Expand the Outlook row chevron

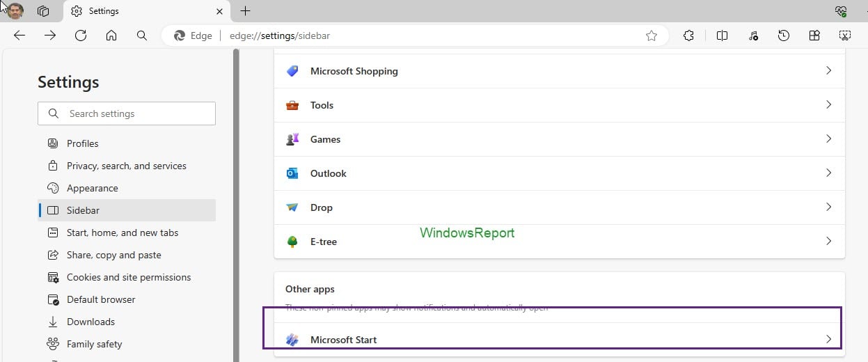click(x=828, y=173)
